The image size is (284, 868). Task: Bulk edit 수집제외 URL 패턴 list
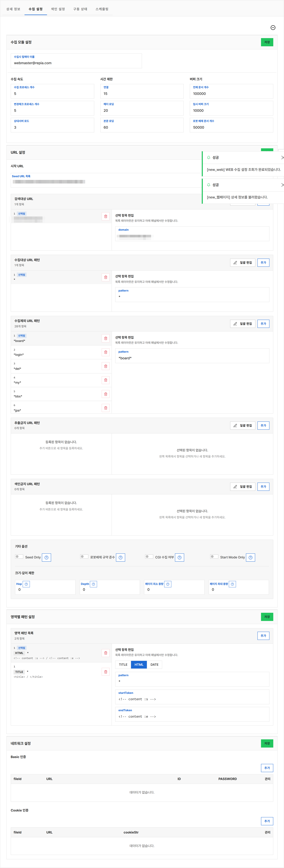(243, 324)
